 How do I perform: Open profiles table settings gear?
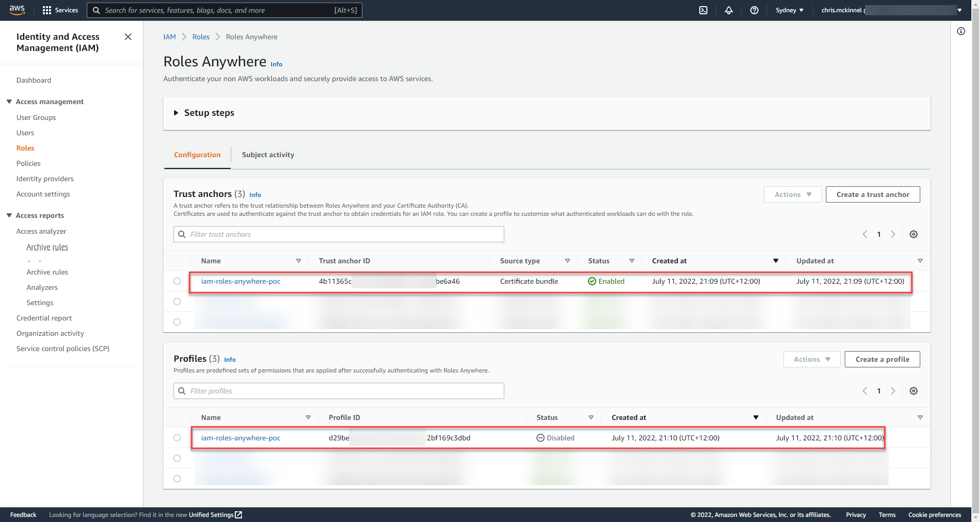click(913, 391)
